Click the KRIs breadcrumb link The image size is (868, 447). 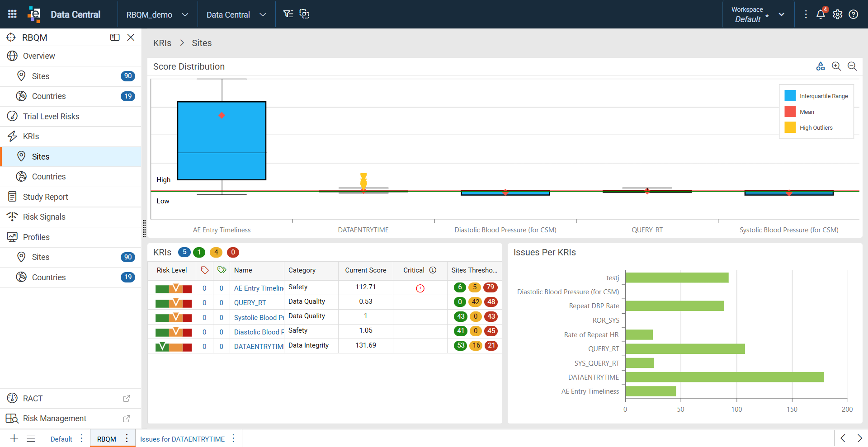(162, 43)
